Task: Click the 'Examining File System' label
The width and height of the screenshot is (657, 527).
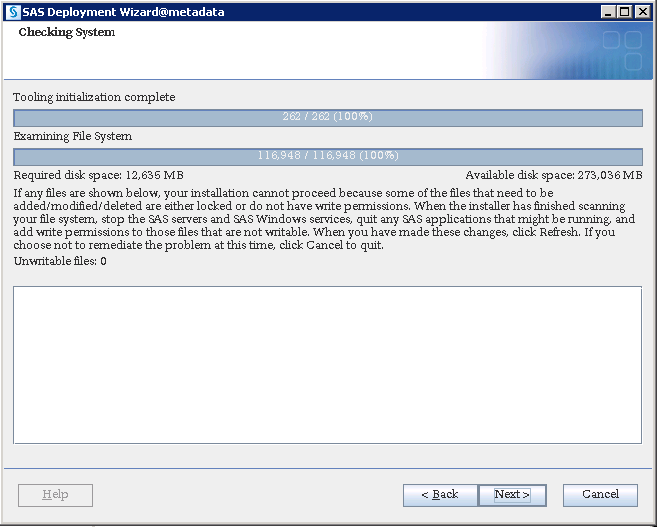Action: click(72, 136)
